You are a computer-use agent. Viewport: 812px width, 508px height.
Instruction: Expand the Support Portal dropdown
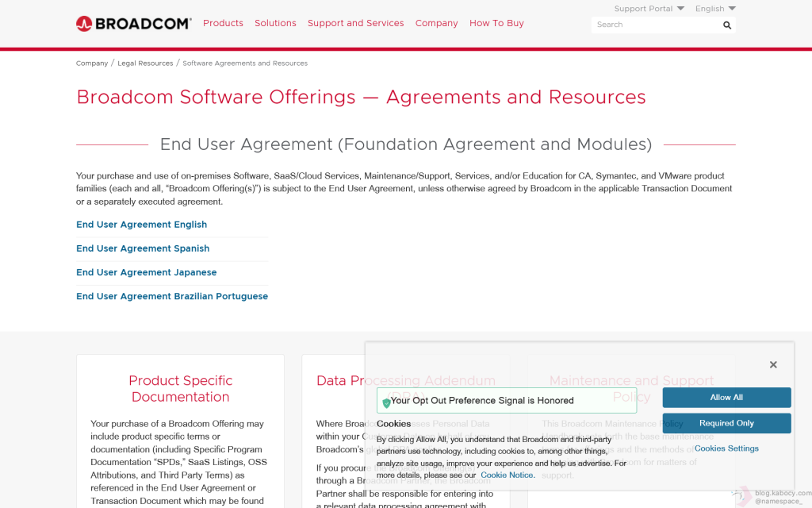[x=649, y=9]
